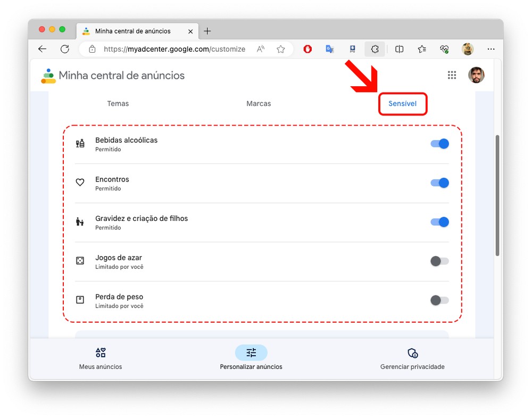Toggle split screen view icon
Screen dimensions: 532x419
(x=400, y=49)
